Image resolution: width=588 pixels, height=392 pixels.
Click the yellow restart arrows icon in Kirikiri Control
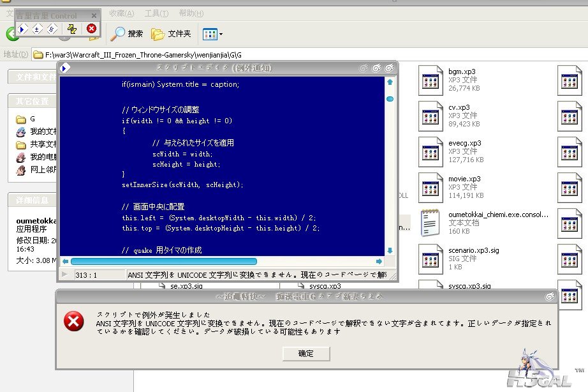[72, 29]
